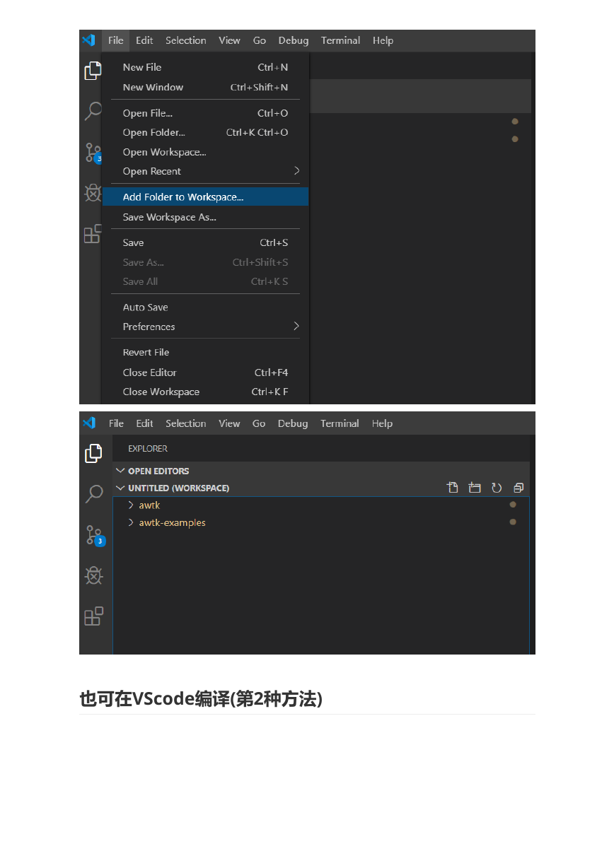Click New File icon in workspace header

click(x=453, y=488)
